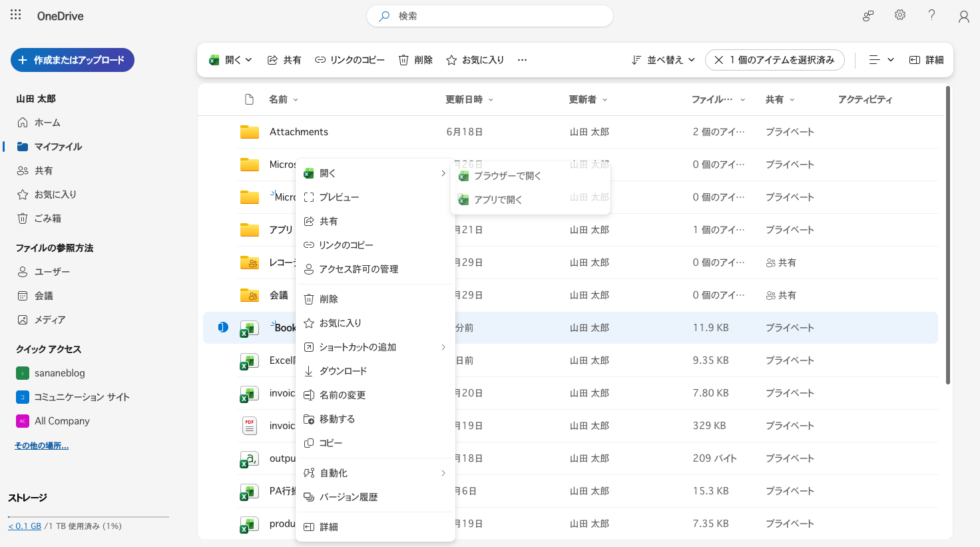This screenshot has width=980, height=547.
Task: Open the account profile icon
Action: click(963, 16)
